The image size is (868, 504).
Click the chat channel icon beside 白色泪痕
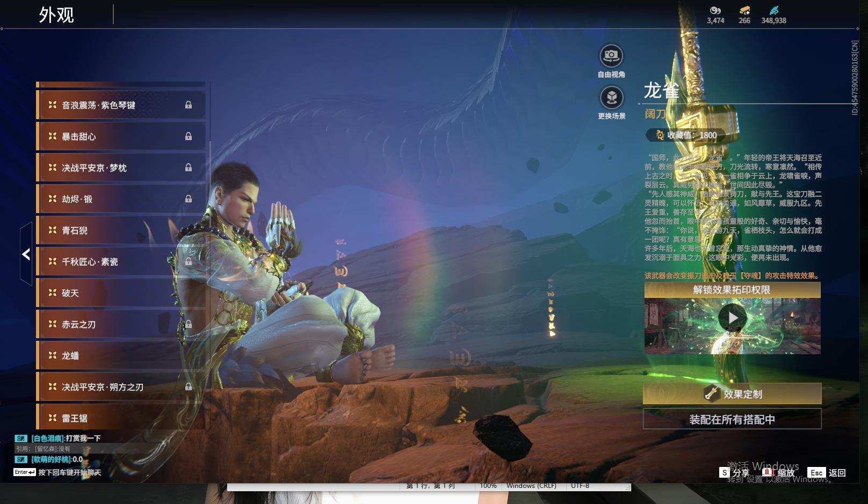[x=21, y=439]
